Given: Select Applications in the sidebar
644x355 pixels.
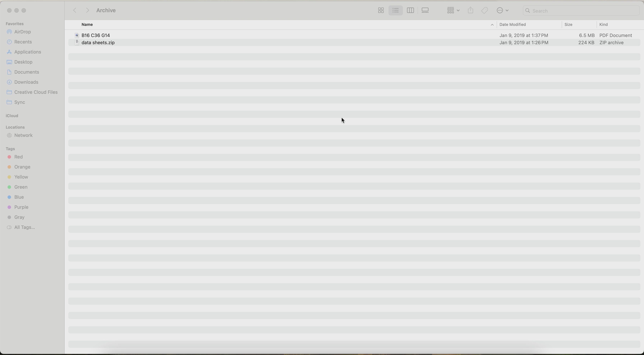Looking at the screenshot, I should point(27,52).
